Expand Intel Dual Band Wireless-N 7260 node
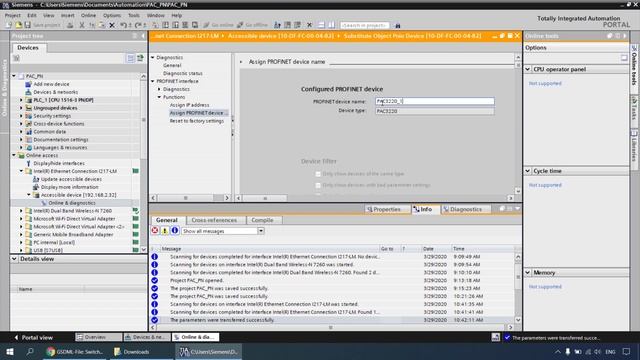640x360 pixels. tap(21, 211)
